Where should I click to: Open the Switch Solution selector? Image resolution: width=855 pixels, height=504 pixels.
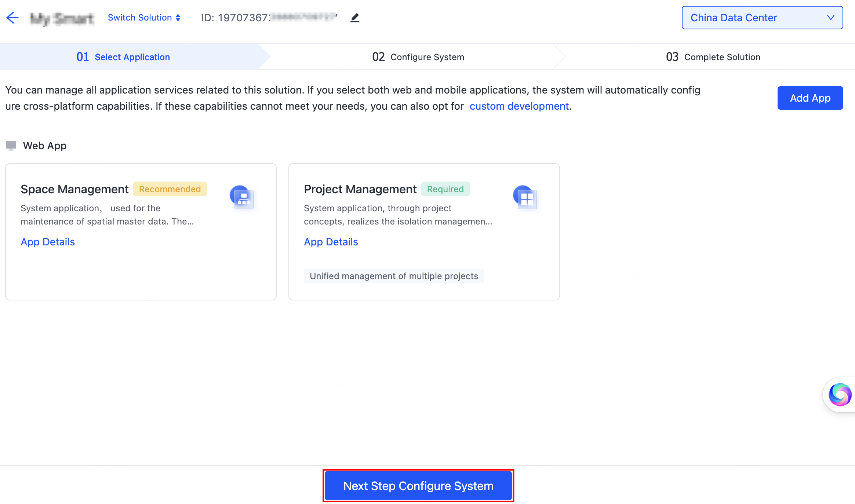click(x=144, y=17)
